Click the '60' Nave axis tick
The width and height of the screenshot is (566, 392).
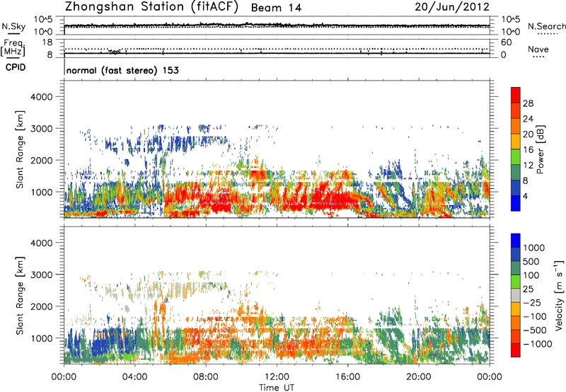[x=506, y=42]
